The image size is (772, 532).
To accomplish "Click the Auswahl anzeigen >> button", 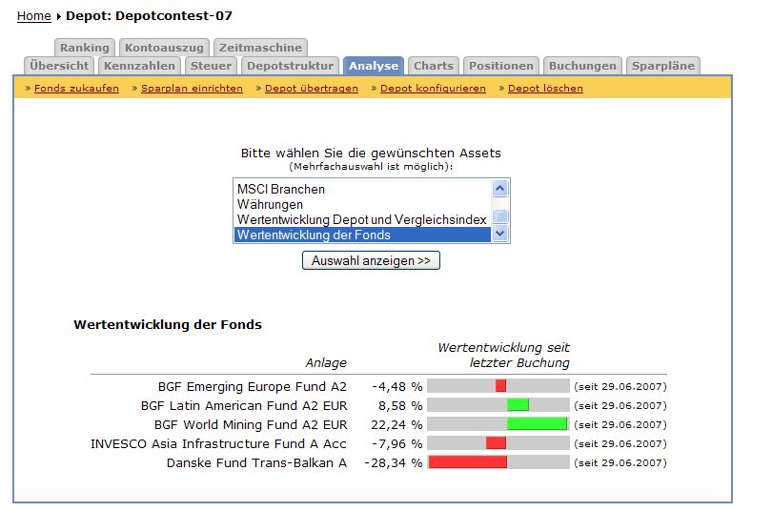I will click(371, 260).
